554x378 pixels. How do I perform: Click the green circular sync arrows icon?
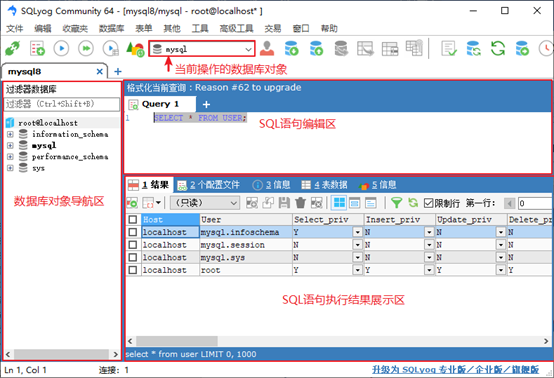tap(498, 48)
